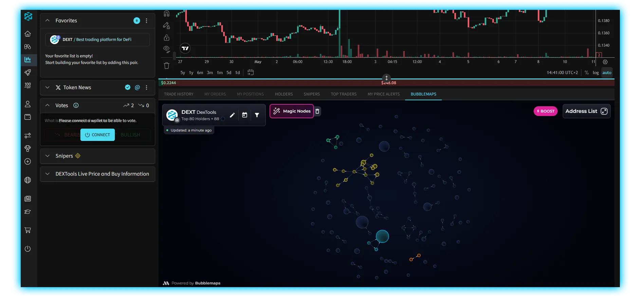Open the parachute airdrop sidebar icon
Viewport: 644px width, 298px height.
tap(28, 148)
